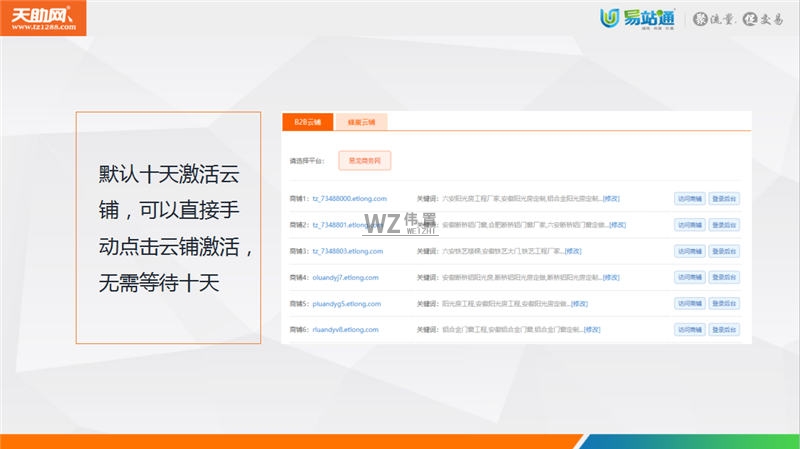Image resolution: width=800 pixels, height=449 pixels.
Task: Click 登录后台 in the 商铺5 row
Action: pos(724,303)
